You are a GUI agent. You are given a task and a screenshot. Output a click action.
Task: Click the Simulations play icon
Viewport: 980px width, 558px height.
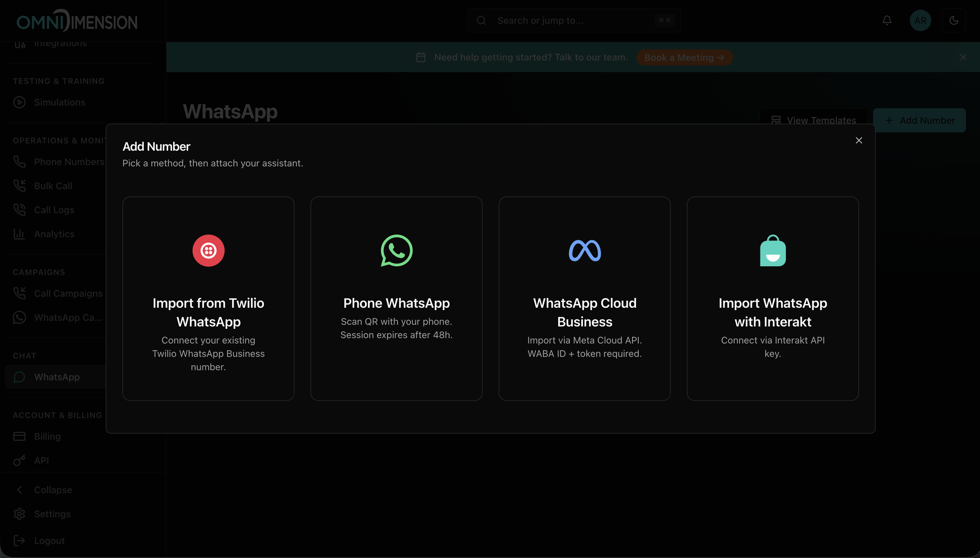(x=19, y=102)
